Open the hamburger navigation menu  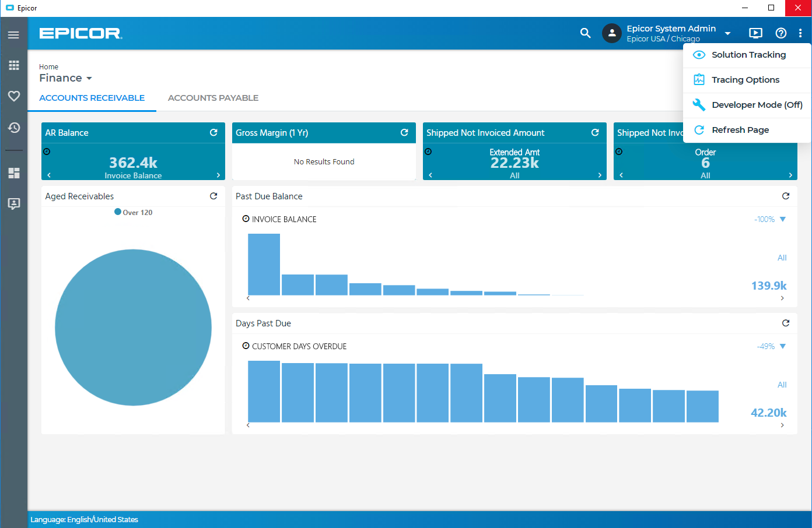tap(13, 35)
